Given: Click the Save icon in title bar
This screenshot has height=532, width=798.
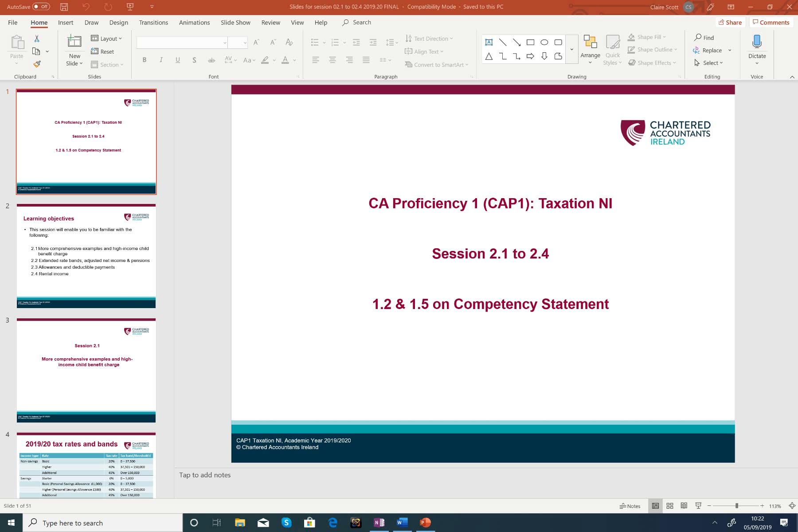Looking at the screenshot, I should coord(64,7).
